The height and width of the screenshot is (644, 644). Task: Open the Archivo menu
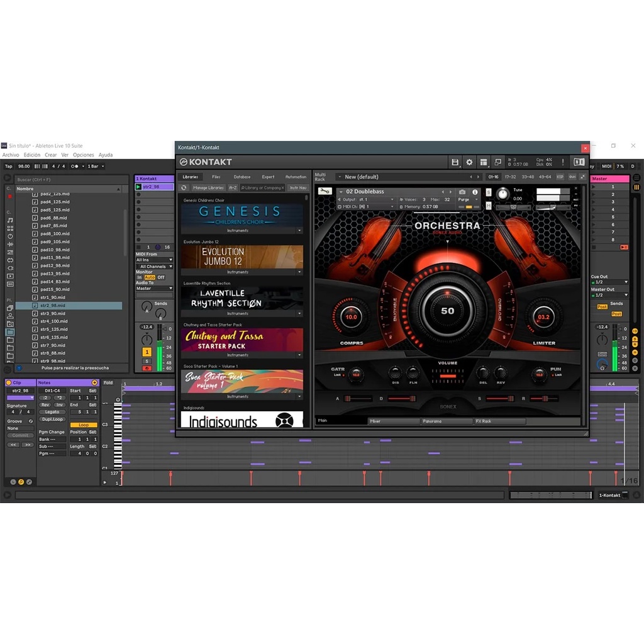[11, 155]
